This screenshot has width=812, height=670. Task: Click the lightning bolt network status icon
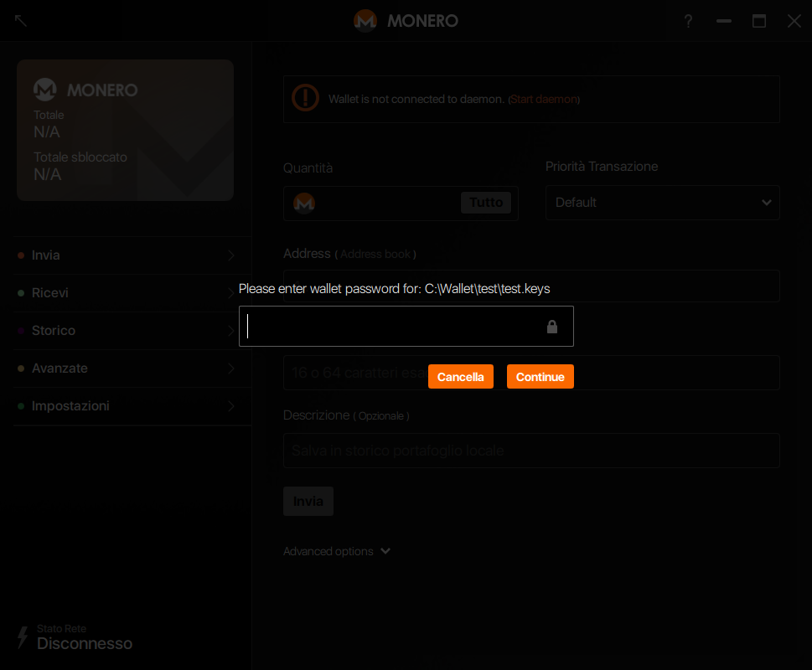pos(23,637)
